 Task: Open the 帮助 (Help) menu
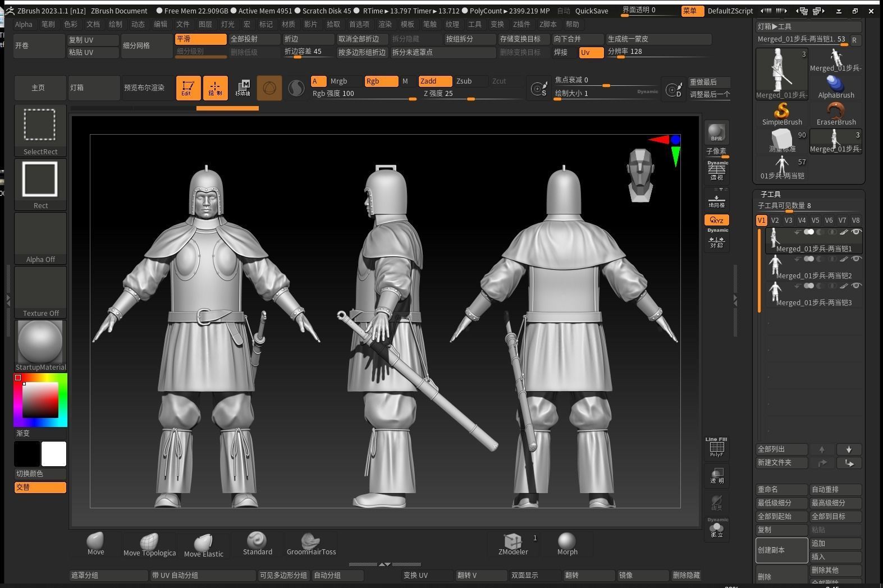coord(573,24)
